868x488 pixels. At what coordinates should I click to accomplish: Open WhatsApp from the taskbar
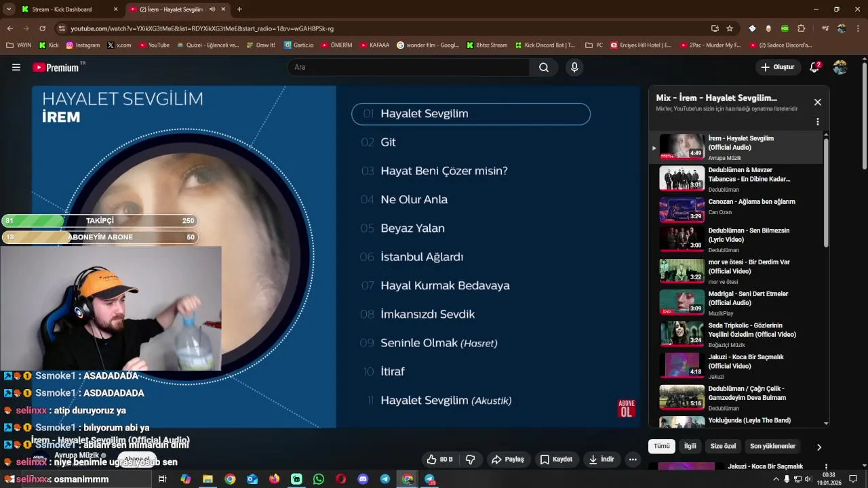tap(319, 479)
